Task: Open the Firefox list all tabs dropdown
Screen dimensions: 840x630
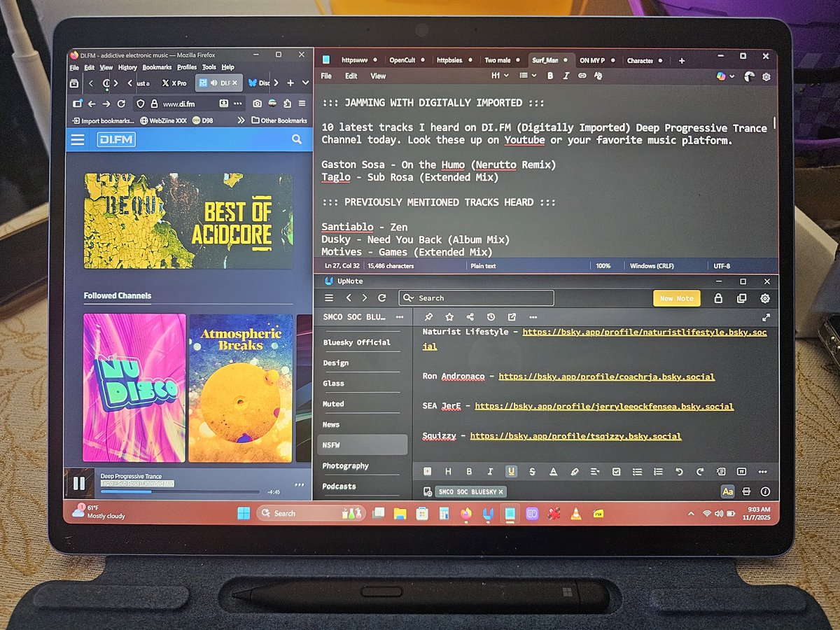Action: [x=305, y=83]
